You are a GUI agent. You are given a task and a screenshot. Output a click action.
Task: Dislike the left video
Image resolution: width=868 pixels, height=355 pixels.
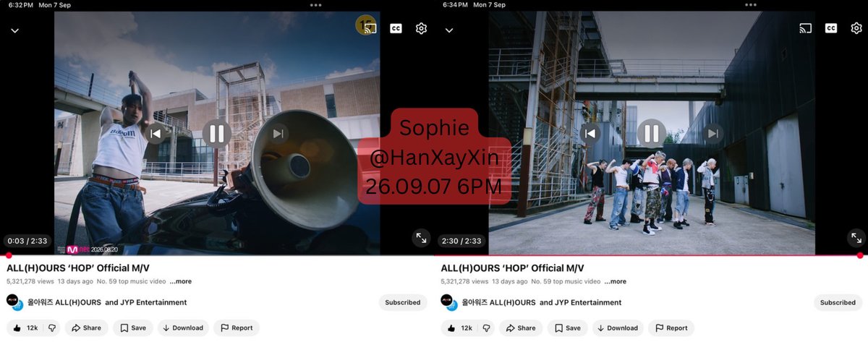[x=51, y=328]
